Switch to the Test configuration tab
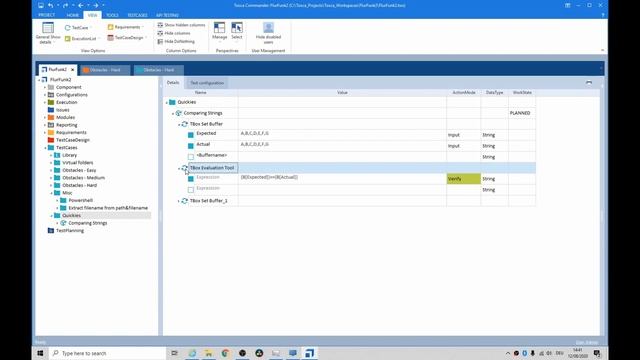Viewport: 640px width, 360px height. click(207, 83)
